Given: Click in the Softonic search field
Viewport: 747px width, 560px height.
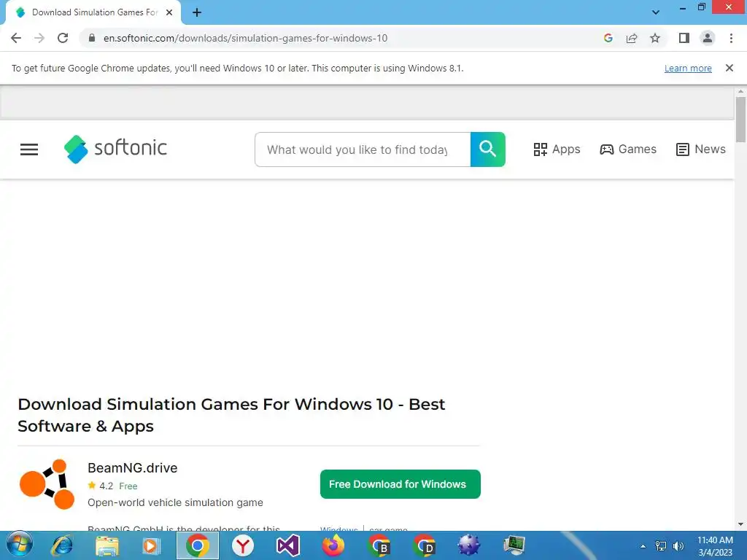Looking at the screenshot, I should pos(363,149).
